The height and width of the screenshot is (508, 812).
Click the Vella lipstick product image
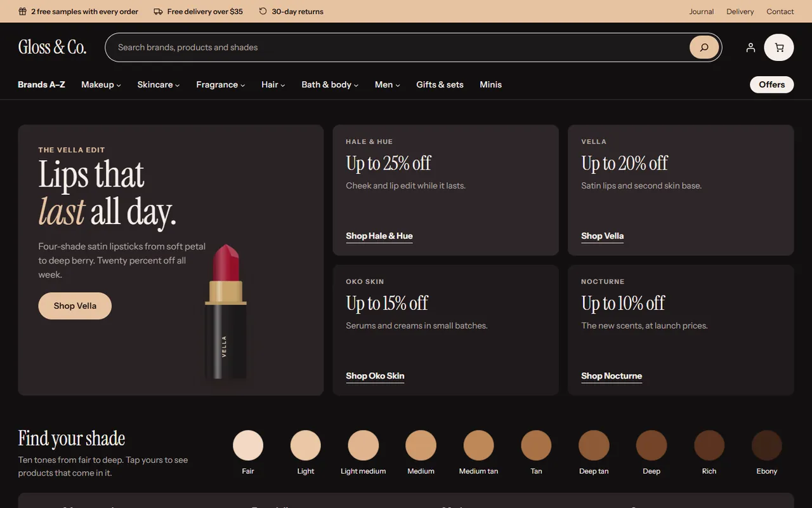point(226,312)
